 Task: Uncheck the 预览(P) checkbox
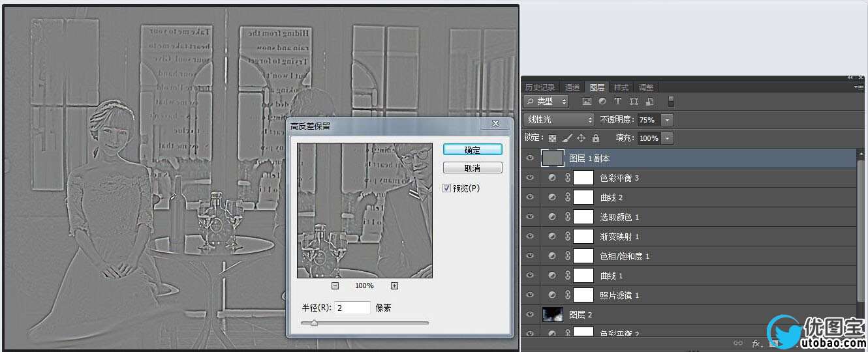446,188
